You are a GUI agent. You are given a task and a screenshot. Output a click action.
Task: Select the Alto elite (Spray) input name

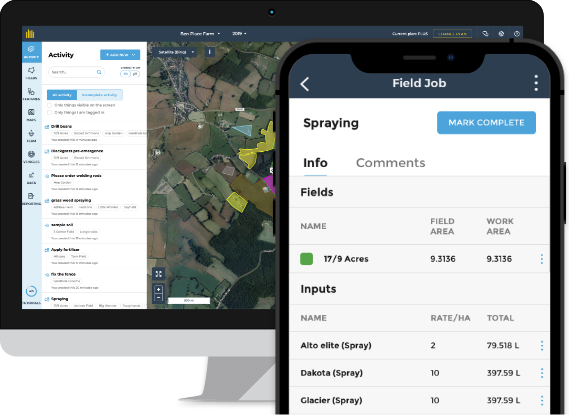pos(336,345)
